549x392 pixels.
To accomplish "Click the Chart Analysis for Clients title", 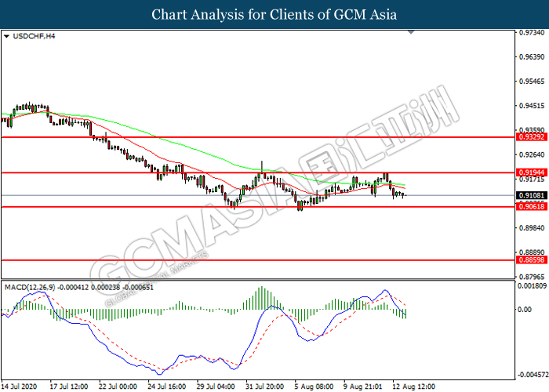I will click(274, 15).
